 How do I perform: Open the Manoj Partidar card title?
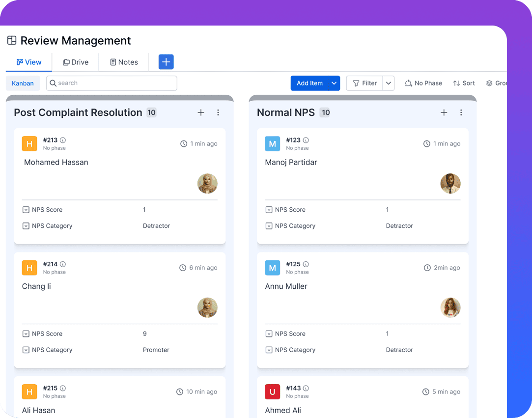[x=291, y=163]
